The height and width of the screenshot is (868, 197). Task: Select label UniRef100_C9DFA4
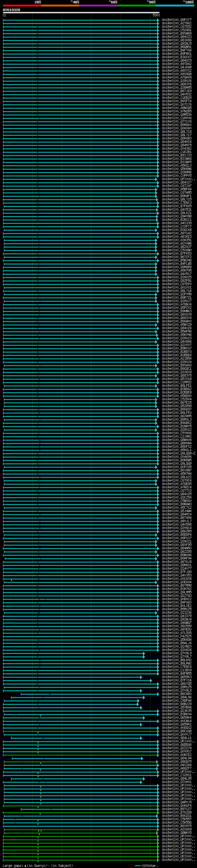[x=177, y=700]
